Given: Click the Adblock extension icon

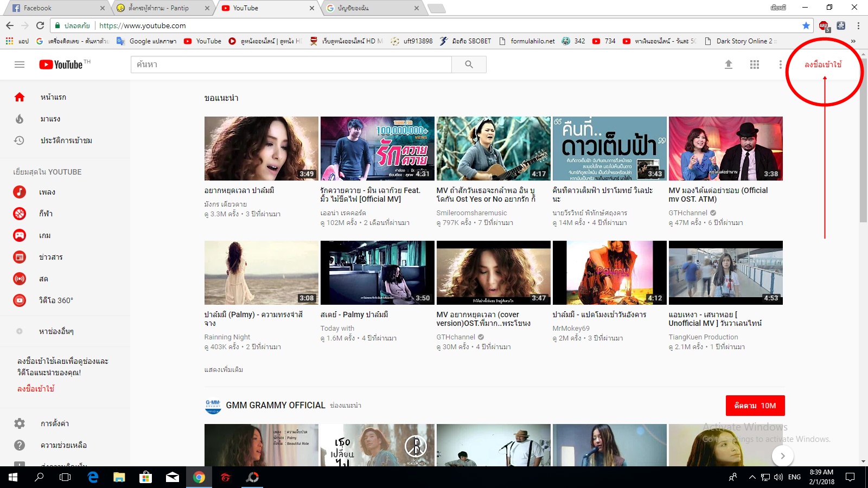Looking at the screenshot, I should (824, 26).
